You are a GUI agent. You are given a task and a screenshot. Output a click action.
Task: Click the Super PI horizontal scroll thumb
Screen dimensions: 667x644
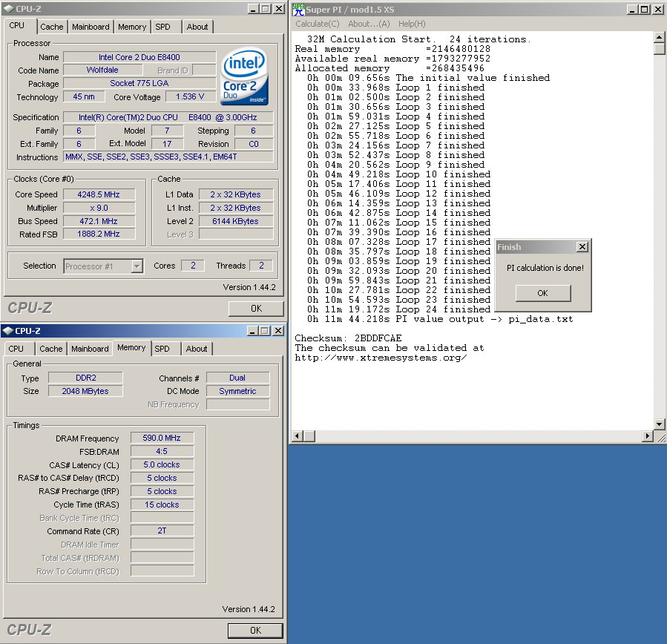tap(309, 436)
